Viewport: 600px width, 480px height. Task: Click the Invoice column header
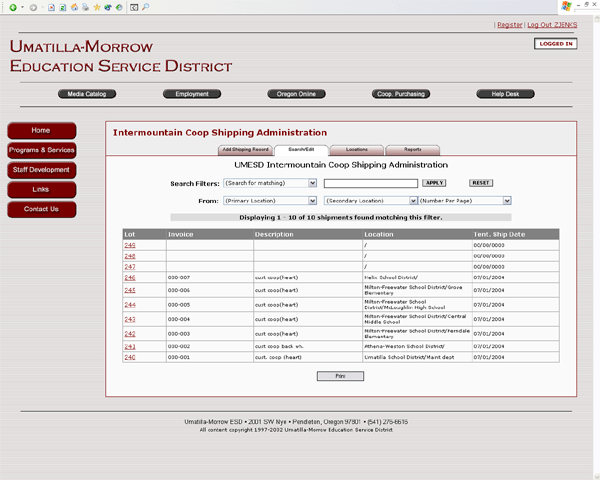210,234
